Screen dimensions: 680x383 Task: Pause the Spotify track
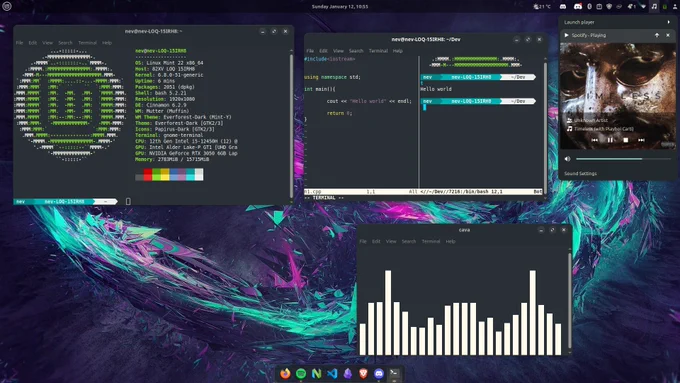[x=610, y=140]
